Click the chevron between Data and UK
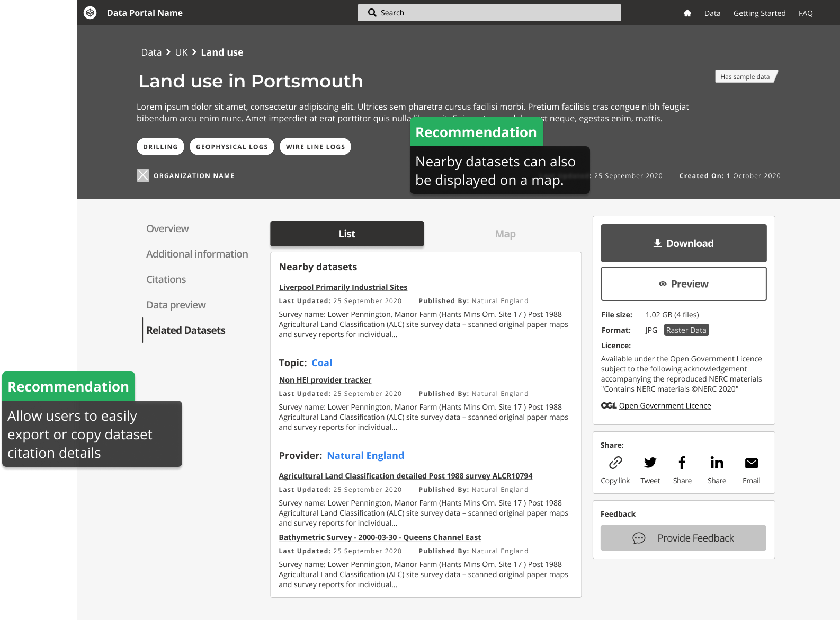The width and height of the screenshot is (840, 620). tap(168, 52)
